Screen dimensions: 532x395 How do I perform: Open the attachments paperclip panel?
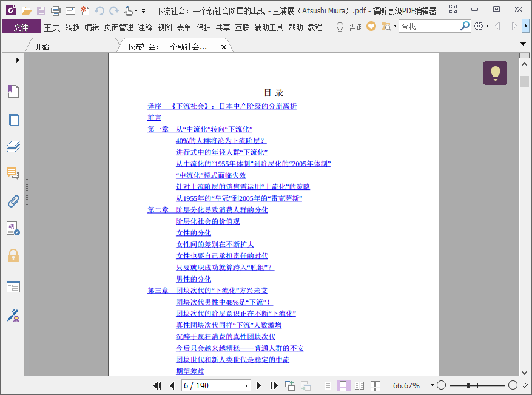coord(13,201)
